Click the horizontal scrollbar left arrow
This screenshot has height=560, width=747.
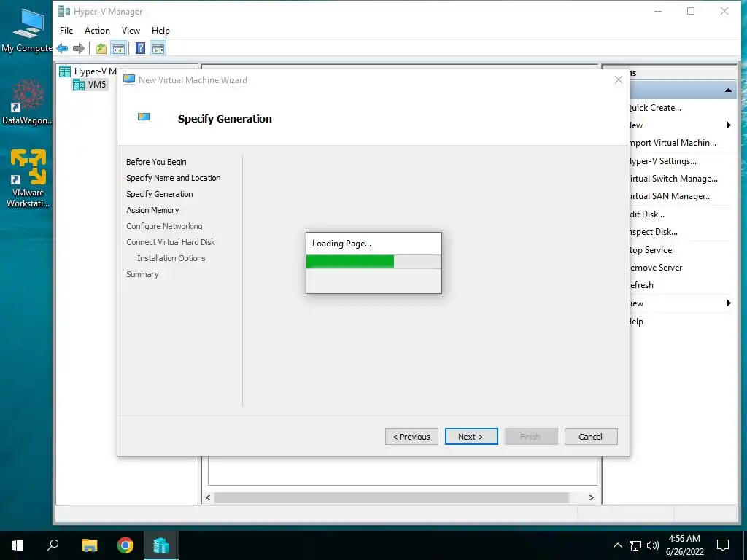(x=208, y=497)
